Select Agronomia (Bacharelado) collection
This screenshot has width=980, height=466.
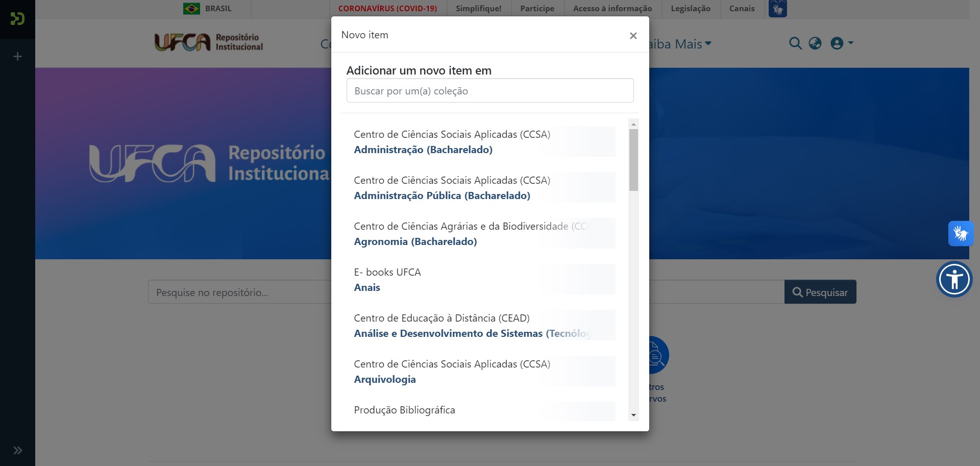[x=415, y=241]
